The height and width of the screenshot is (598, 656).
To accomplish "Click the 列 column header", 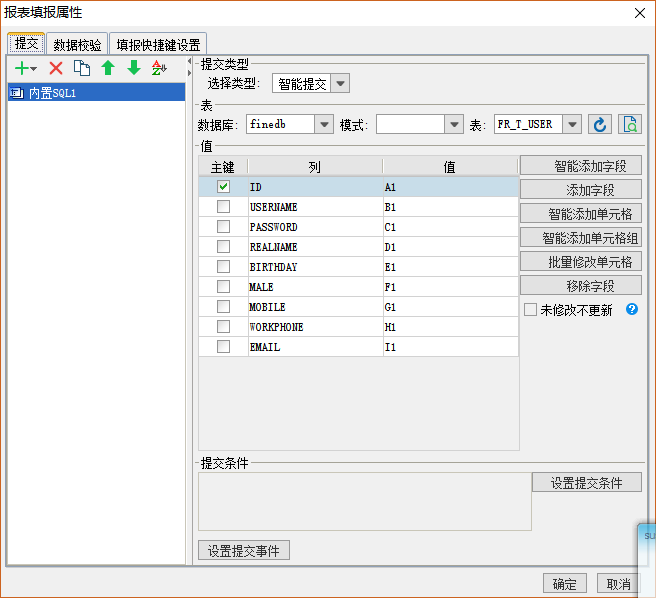I will tap(315, 167).
